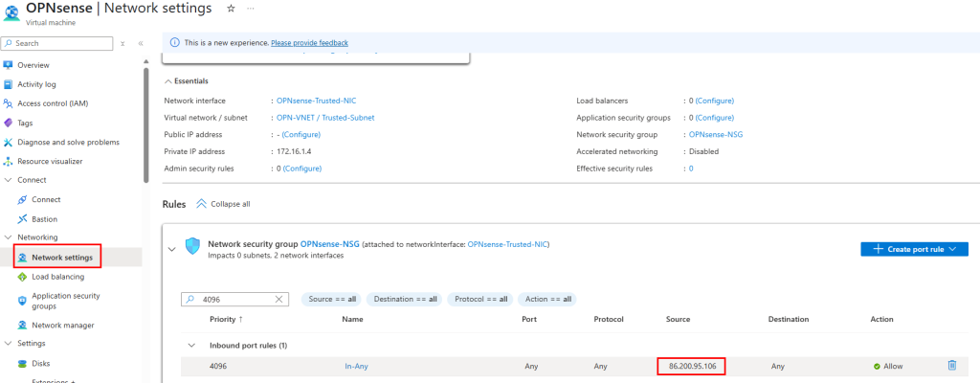The height and width of the screenshot is (383, 980).
Task: Open the more options ellipsis in header
Action: pyautogui.click(x=251, y=9)
